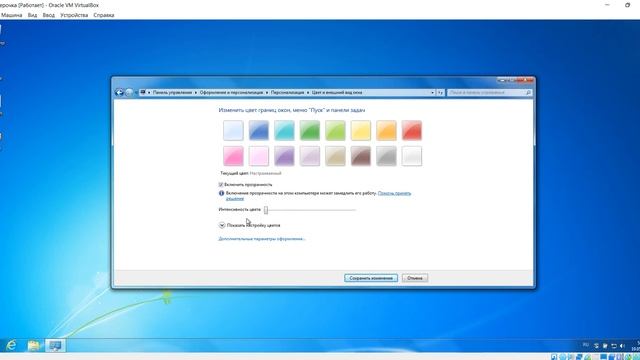Pick the dark green color swatch
The width and height of the screenshot is (640, 360).
click(310, 130)
